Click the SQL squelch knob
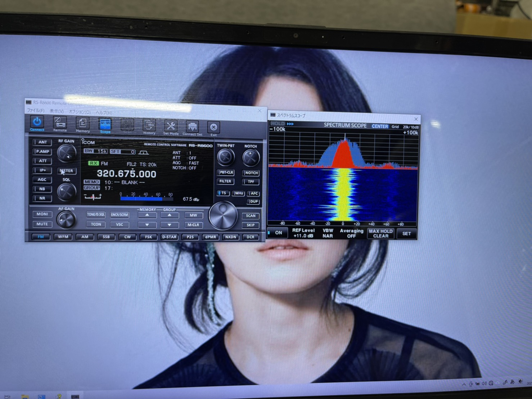This screenshot has height=399, width=532. [67, 192]
